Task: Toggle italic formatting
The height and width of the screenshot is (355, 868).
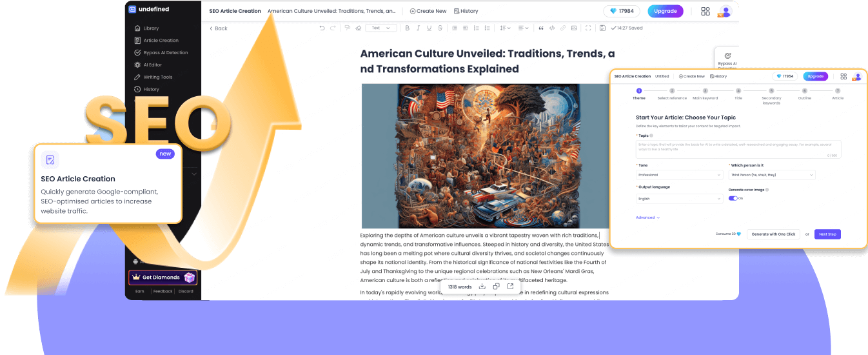Action: pyautogui.click(x=419, y=28)
